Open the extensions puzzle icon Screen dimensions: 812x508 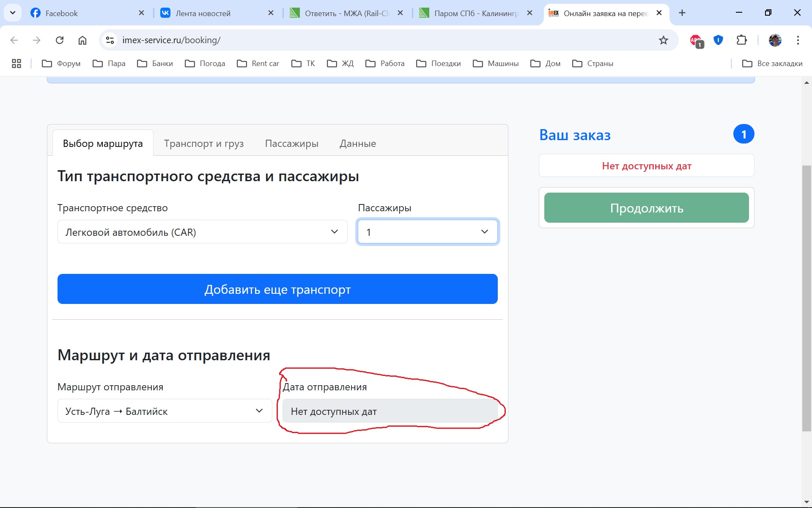(x=741, y=40)
